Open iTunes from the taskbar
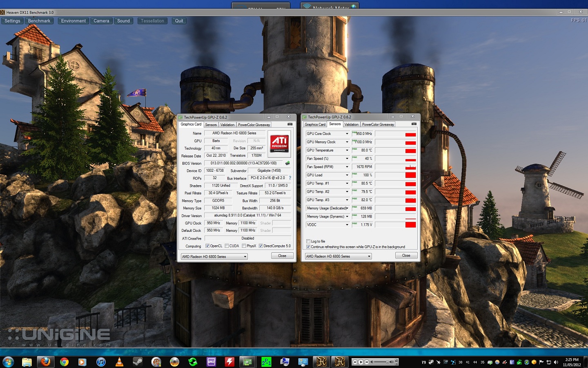Image resolution: width=588 pixels, height=368 pixels. 101,362
